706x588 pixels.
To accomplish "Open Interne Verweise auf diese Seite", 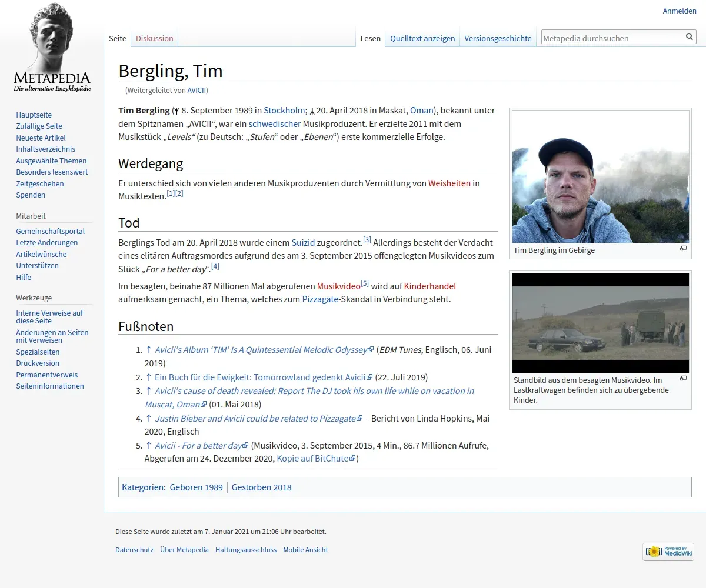I will pos(49,317).
